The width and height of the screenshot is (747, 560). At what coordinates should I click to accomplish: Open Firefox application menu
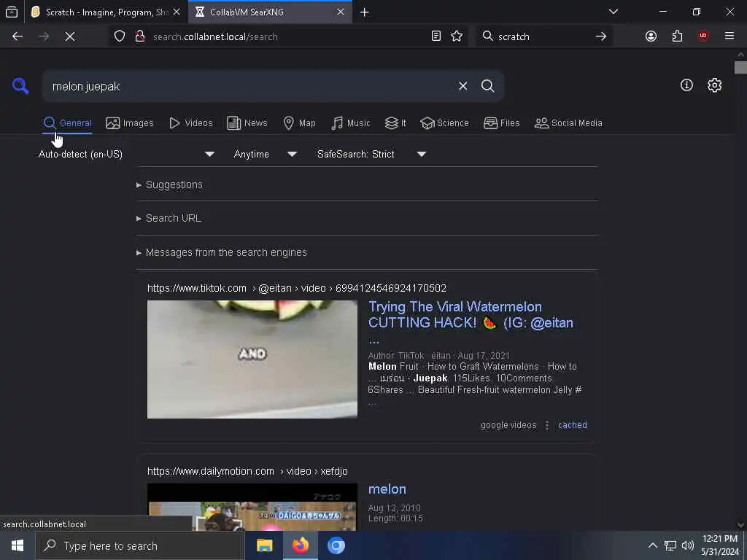pyautogui.click(x=729, y=36)
